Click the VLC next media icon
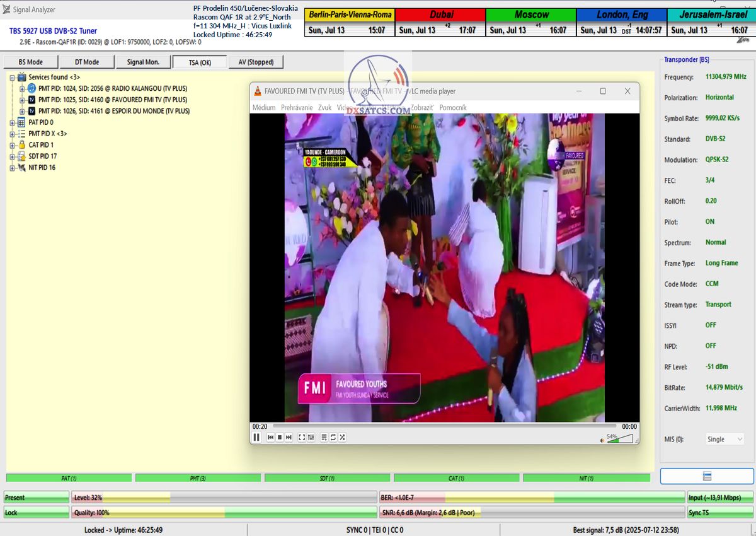 tap(289, 437)
